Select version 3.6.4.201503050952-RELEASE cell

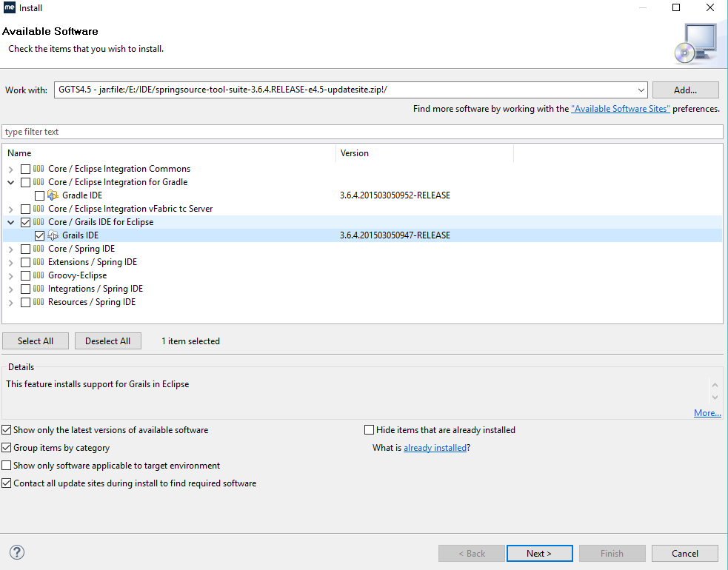395,195
